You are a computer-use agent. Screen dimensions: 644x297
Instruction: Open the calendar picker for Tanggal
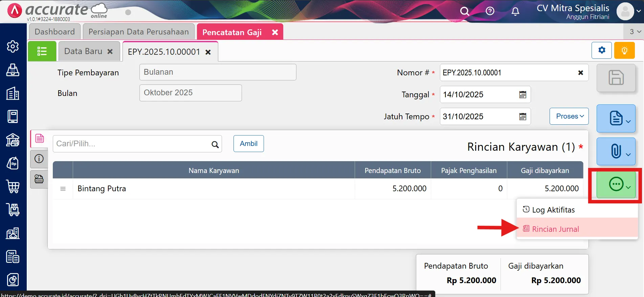point(523,95)
